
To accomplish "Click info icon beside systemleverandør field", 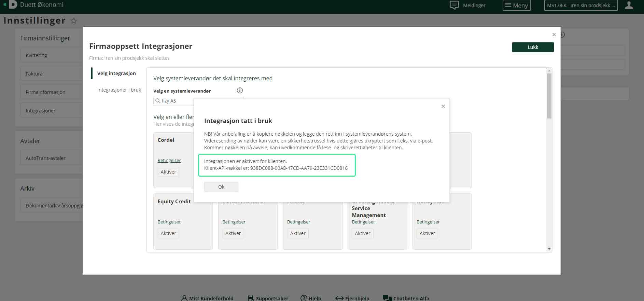I will coord(240,91).
